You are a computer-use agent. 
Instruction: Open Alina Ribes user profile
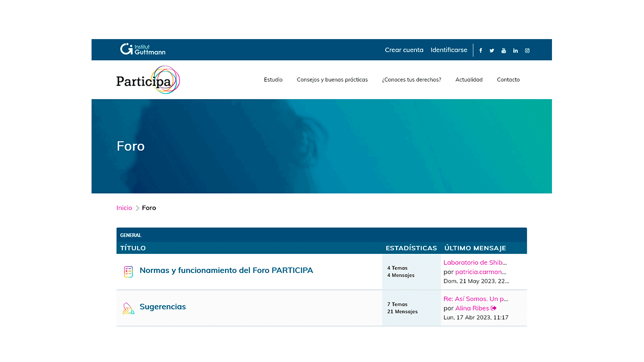[x=472, y=308]
